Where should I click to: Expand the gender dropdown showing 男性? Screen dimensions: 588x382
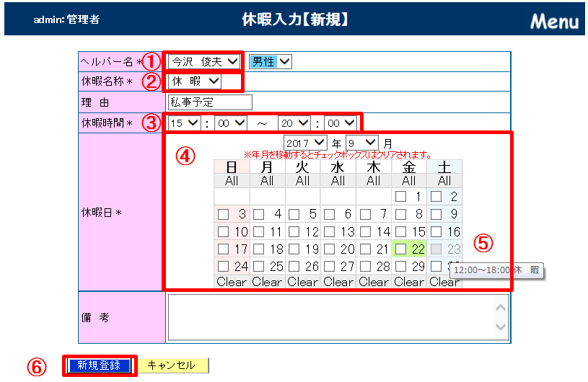tap(271, 61)
